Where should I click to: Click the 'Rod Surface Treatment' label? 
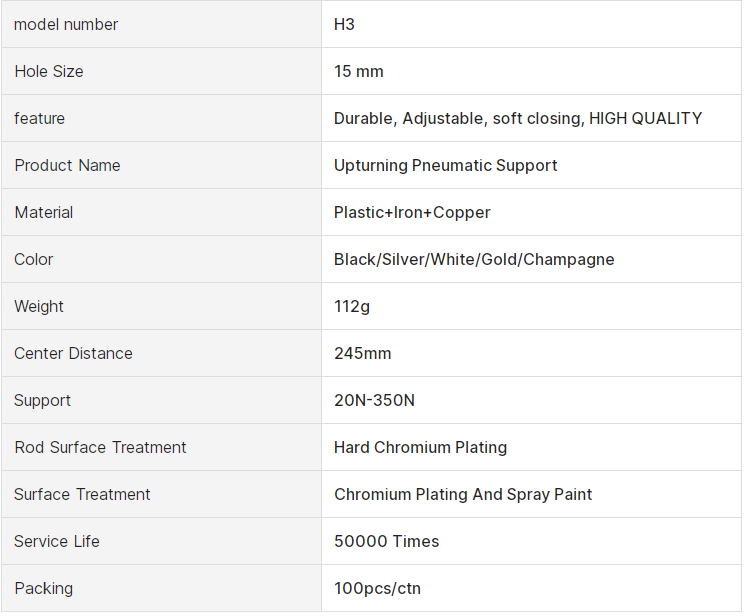click(x=100, y=447)
